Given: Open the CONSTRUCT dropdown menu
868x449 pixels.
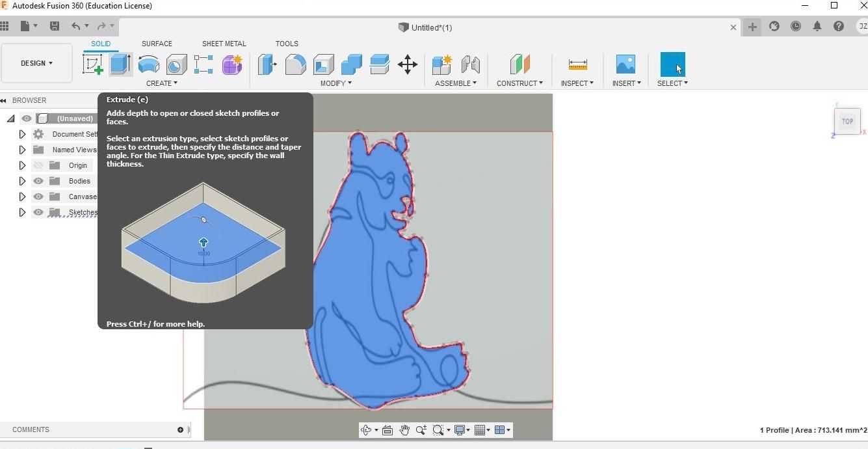Looking at the screenshot, I should point(519,83).
